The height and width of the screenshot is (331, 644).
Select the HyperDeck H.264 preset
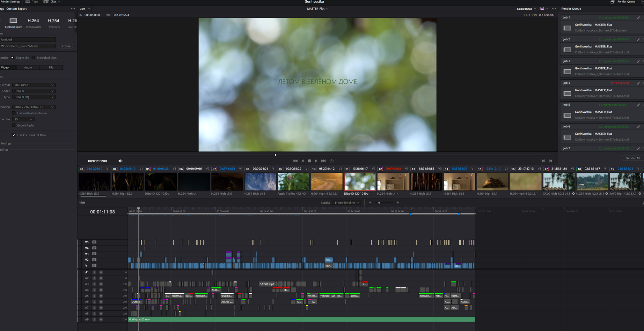pyautogui.click(x=54, y=23)
